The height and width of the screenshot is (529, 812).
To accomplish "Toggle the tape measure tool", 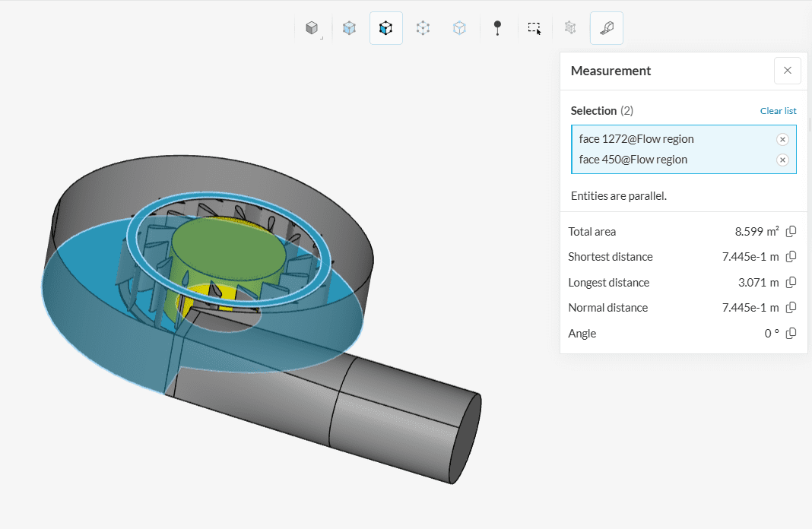I will pos(606,28).
